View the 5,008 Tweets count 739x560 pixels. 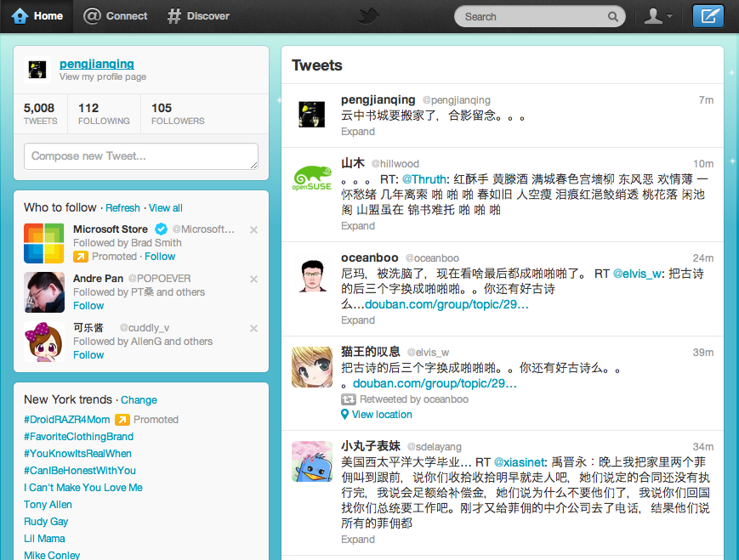click(40, 114)
